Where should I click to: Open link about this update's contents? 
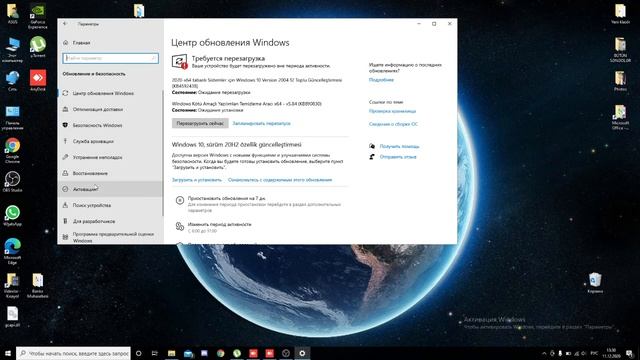tap(280, 180)
